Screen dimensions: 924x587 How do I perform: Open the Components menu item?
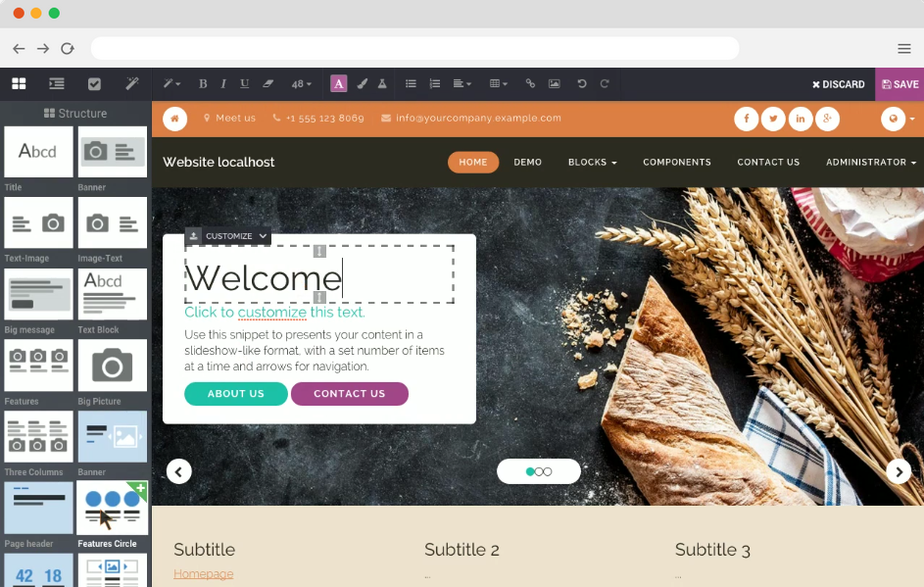tap(676, 162)
